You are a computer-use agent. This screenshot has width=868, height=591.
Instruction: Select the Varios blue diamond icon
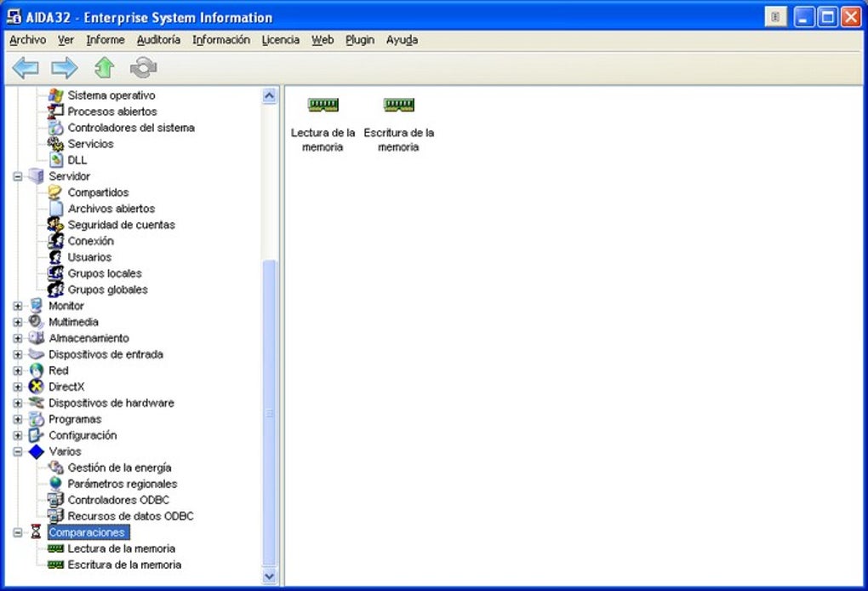click(x=36, y=451)
